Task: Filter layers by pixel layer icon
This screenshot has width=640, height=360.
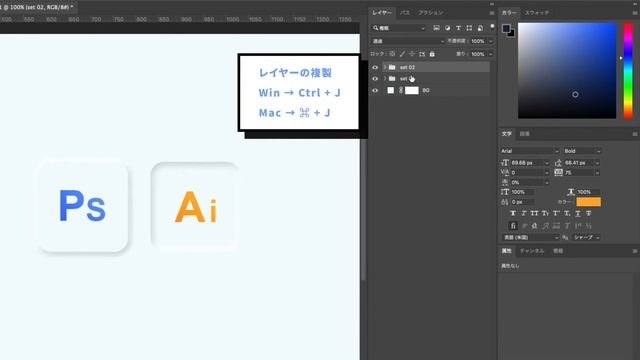Action: click(x=436, y=28)
